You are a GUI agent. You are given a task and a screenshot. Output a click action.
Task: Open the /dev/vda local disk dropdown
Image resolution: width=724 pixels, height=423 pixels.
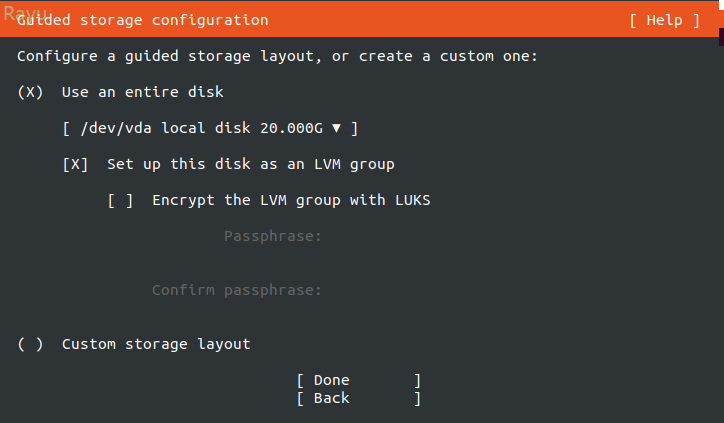pyautogui.click(x=210, y=128)
